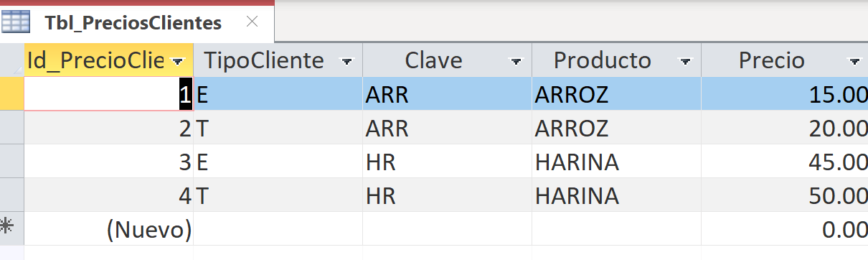Open the Precio column filter dropdown
The image size is (868, 260).
point(854,62)
